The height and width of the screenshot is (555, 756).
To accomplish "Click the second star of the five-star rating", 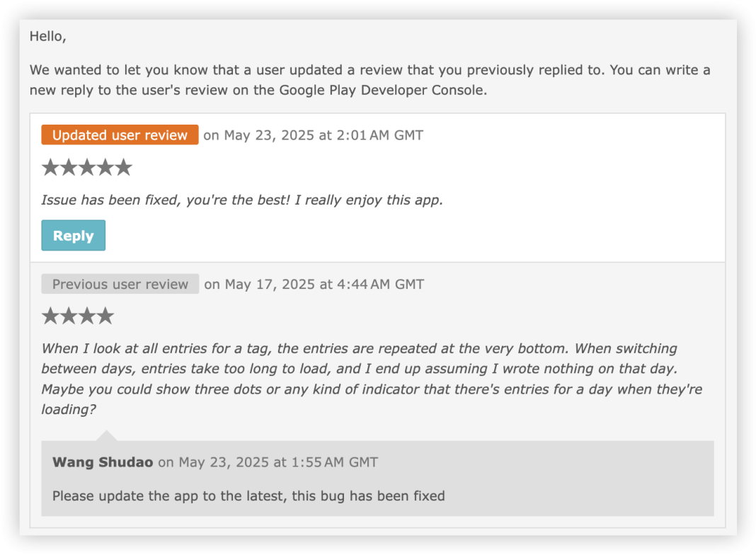I will tap(69, 167).
